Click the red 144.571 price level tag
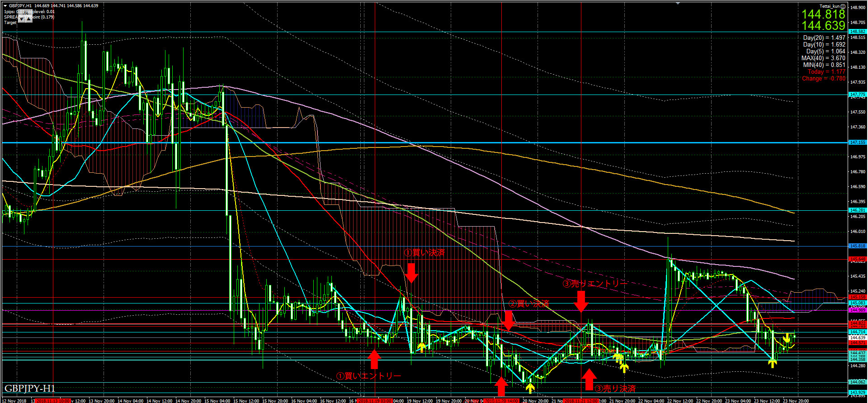Viewport: 868px width, 403px height. tap(858, 343)
